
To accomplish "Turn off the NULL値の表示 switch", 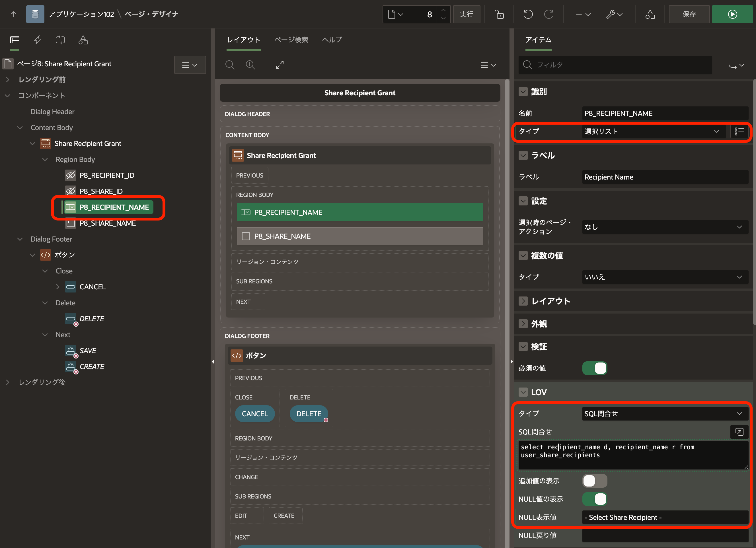I will coord(594,499).
